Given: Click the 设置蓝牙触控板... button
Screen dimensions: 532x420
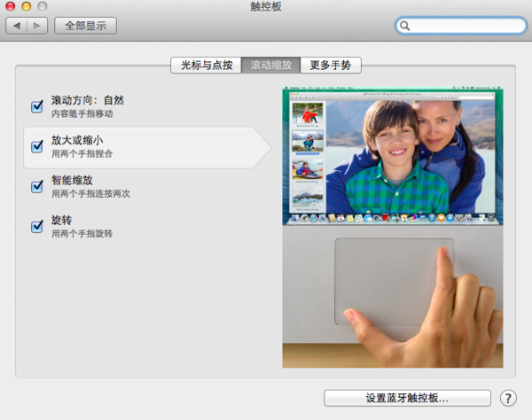Looking at the screenshot, I should pos(407,398).
